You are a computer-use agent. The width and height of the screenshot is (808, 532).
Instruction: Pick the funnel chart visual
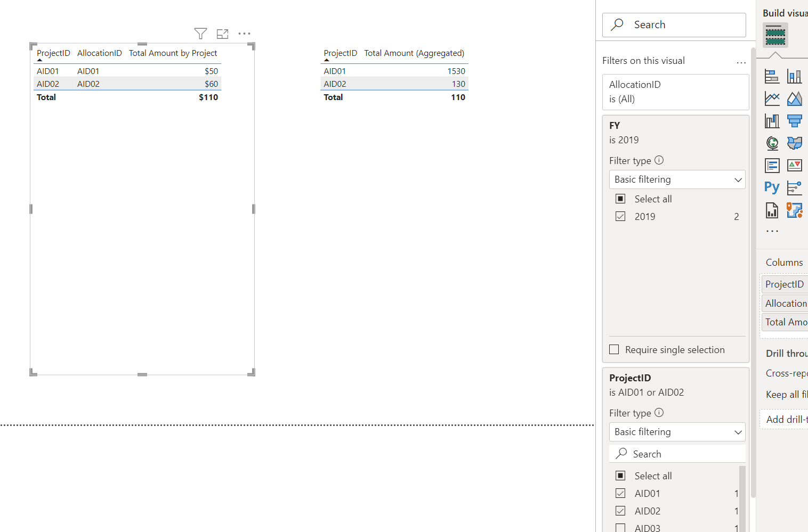coord(794,121)
